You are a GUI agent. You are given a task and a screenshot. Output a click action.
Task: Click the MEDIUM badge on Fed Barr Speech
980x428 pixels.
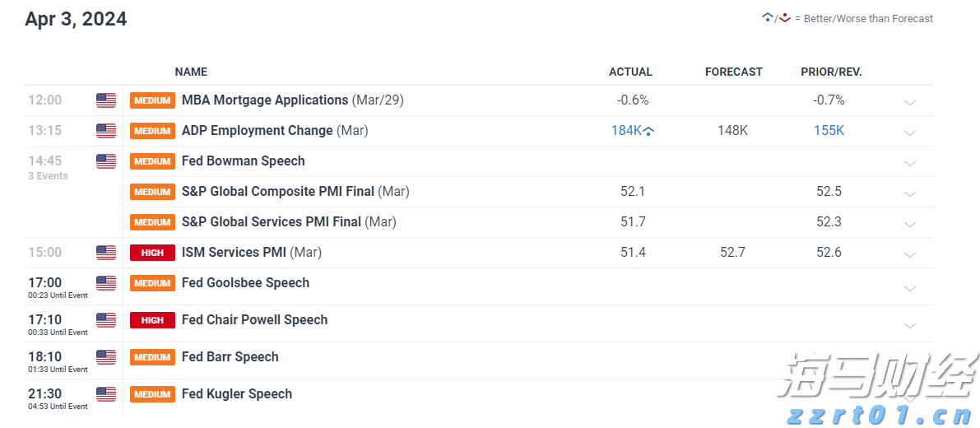point(152,357)
